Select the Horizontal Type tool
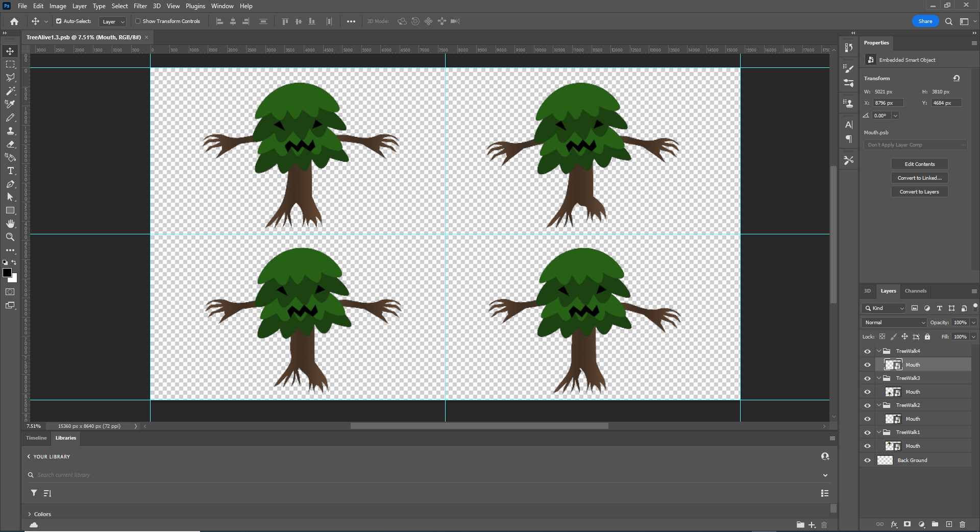This screenshot has height=532, width=980. [11, 171]
